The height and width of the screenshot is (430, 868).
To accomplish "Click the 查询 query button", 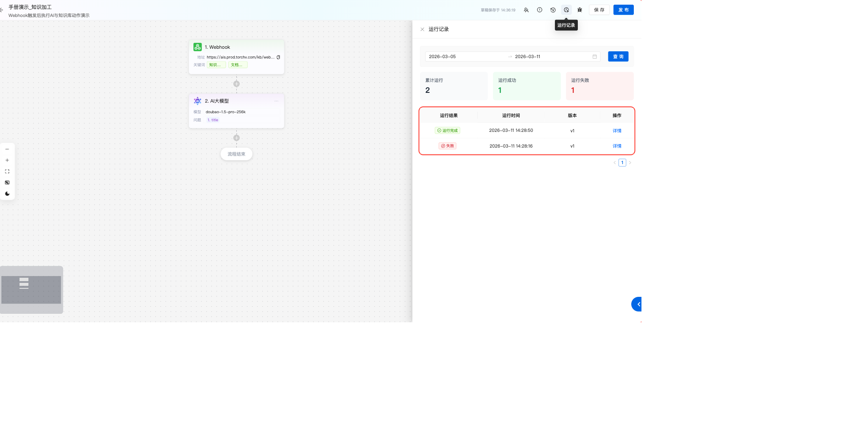I will coord(618,56).
